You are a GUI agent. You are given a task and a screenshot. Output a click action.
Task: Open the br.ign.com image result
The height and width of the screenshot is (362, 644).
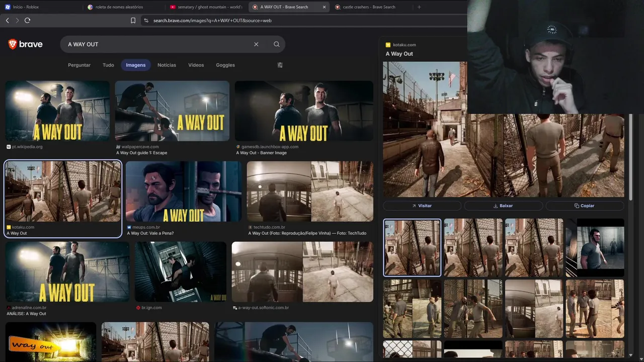point(181,272)
